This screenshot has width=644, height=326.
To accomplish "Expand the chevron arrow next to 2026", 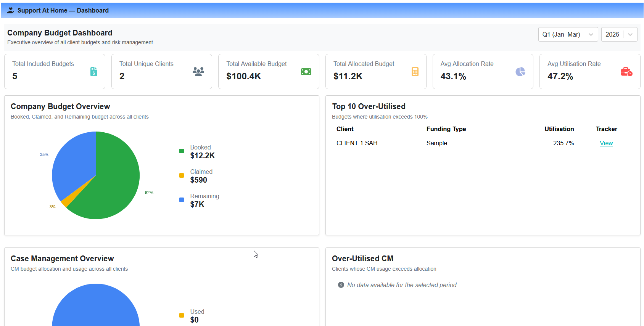I will [x=630, y=34].
